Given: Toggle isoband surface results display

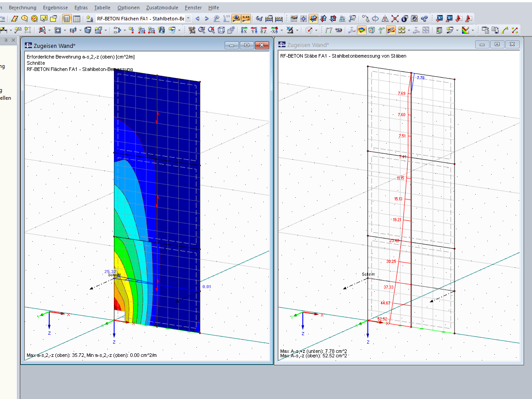Looking at the screenshot, I should coord(362,30).
